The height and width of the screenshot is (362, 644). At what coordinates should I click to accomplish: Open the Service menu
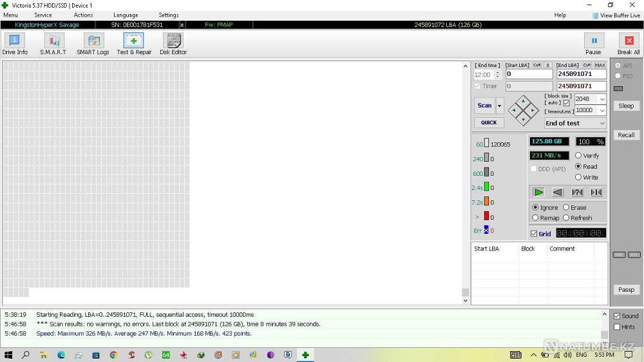[43, 15]
